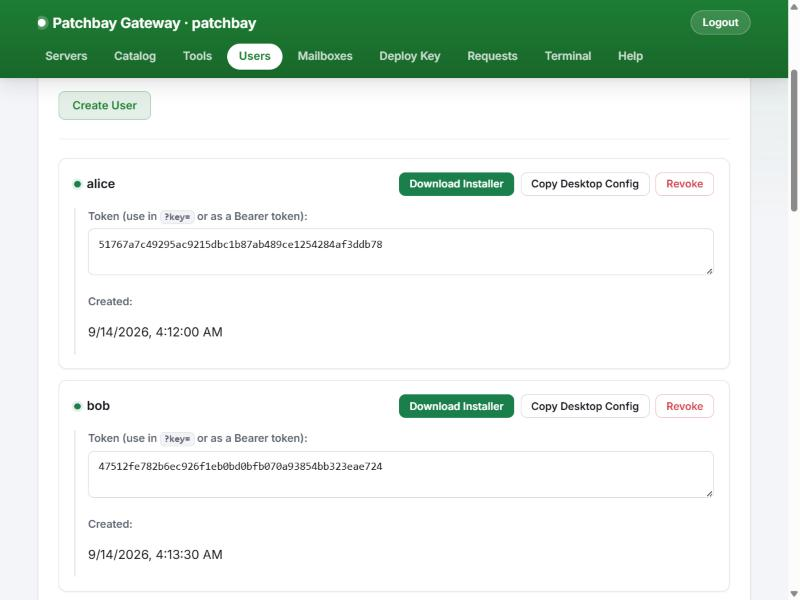Select the Users tab
This screenshot has height=600, width=800.
click(255, 56)
